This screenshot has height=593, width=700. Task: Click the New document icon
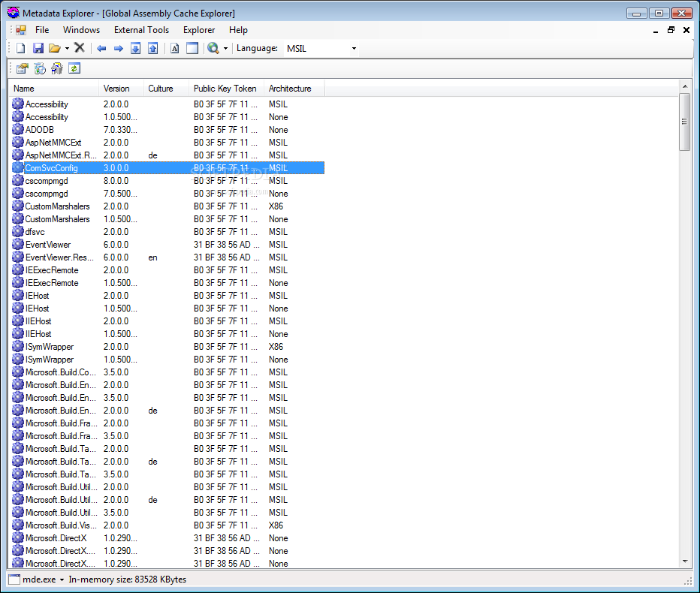coord(20,48)
